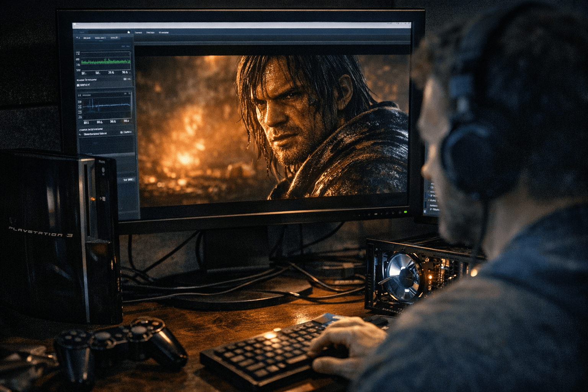The height and width of the screenshot is (392, 588).
Task: Click the value button at the lower panel footer
Action: coord(127,180)
